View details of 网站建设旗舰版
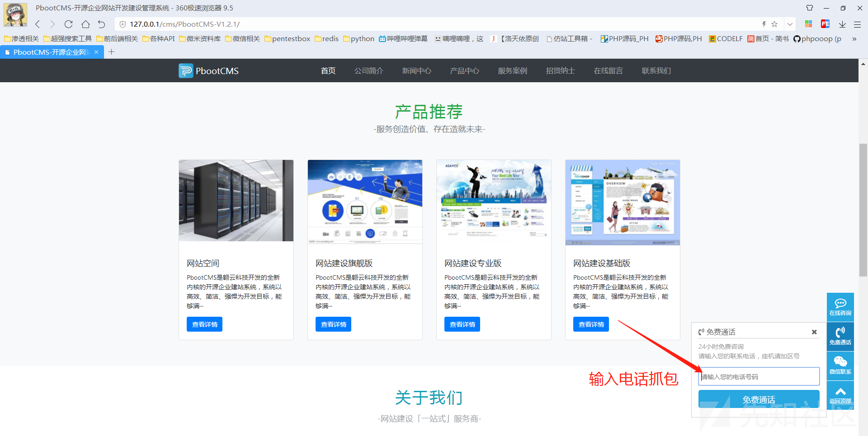868x436 pixels. (333, 324)
